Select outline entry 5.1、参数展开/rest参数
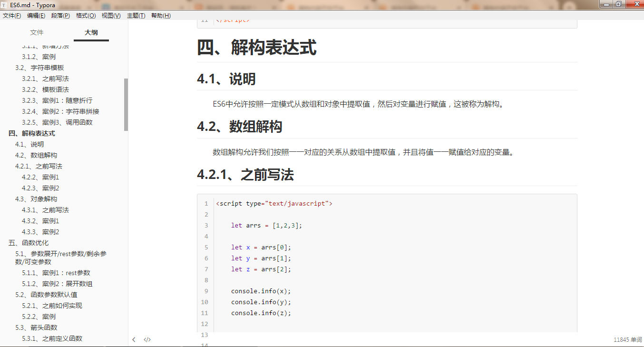Image resolution: width=644 pixels, height=347 pixels. pos(61,258)
